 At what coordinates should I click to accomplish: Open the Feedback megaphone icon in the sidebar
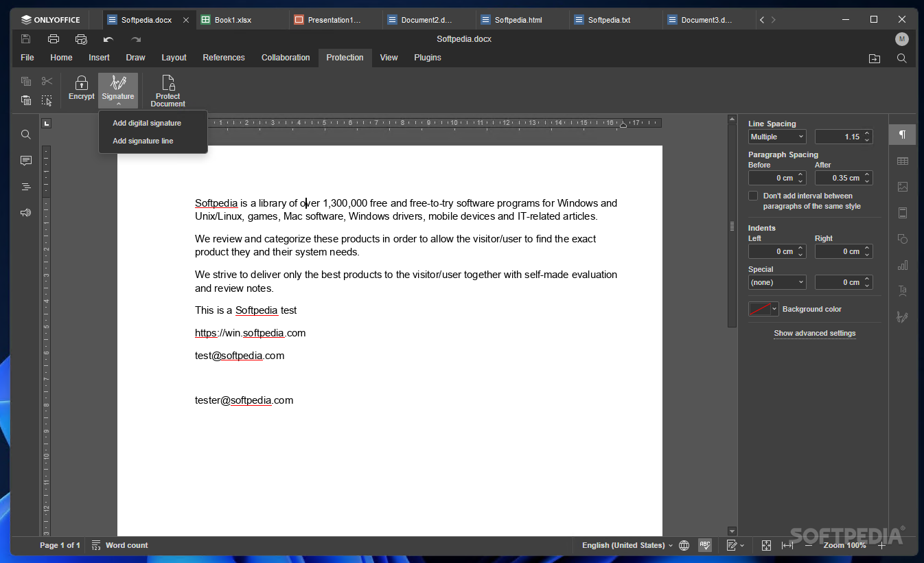click(26, 213)
